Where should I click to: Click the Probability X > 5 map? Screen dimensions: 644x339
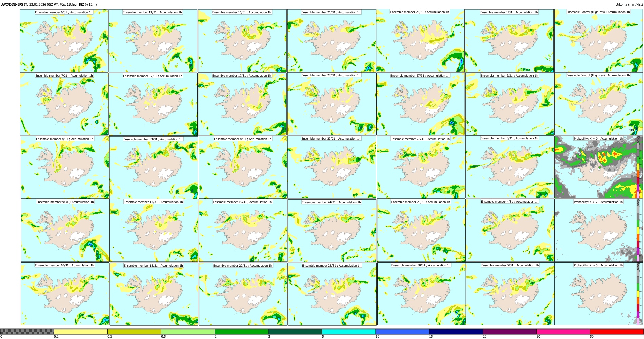(599, 294)
